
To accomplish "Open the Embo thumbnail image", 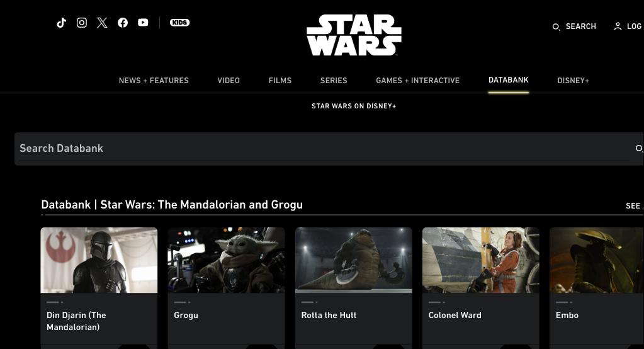I will click(597, 260).
